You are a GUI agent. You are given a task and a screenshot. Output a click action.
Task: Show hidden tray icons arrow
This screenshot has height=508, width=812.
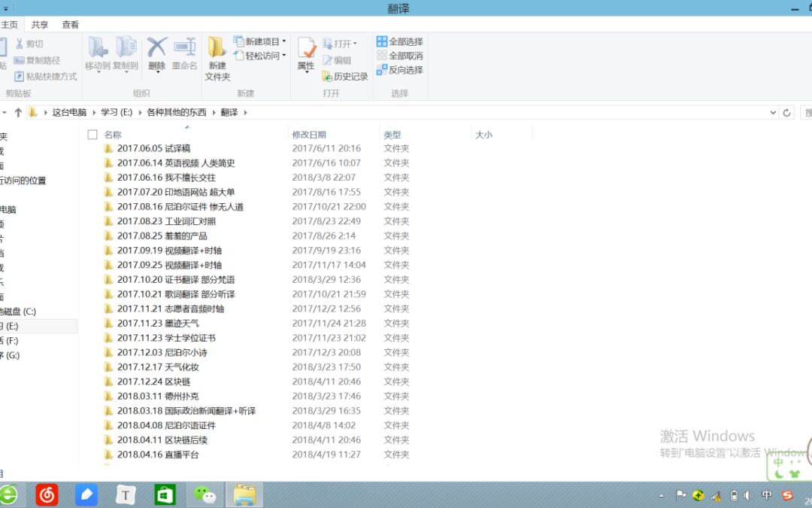pyautogui.click(x=662, y=495)
